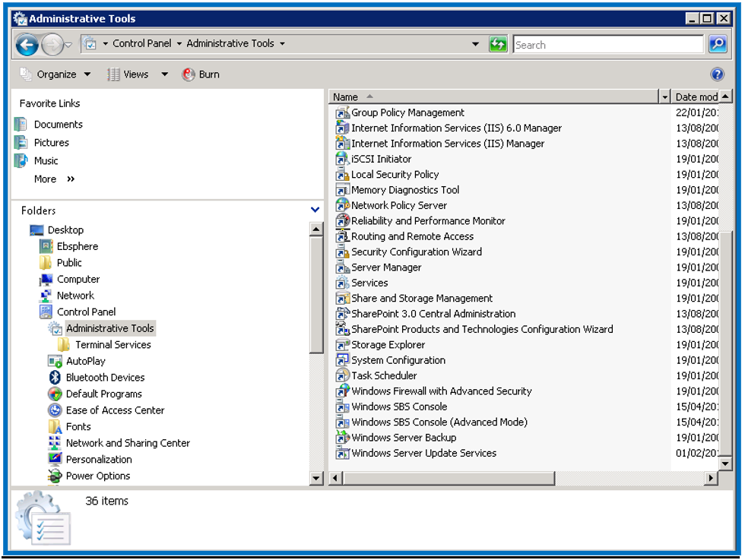
Task: Expand the Control Panel breadcrumb arrow
Action: pyautogui.click(x=179, y=43)
